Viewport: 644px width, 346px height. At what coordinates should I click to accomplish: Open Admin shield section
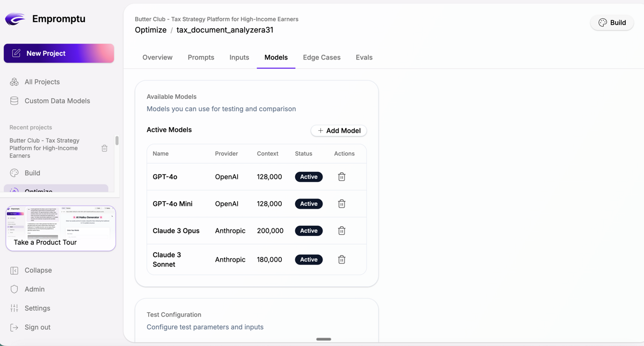34,289
